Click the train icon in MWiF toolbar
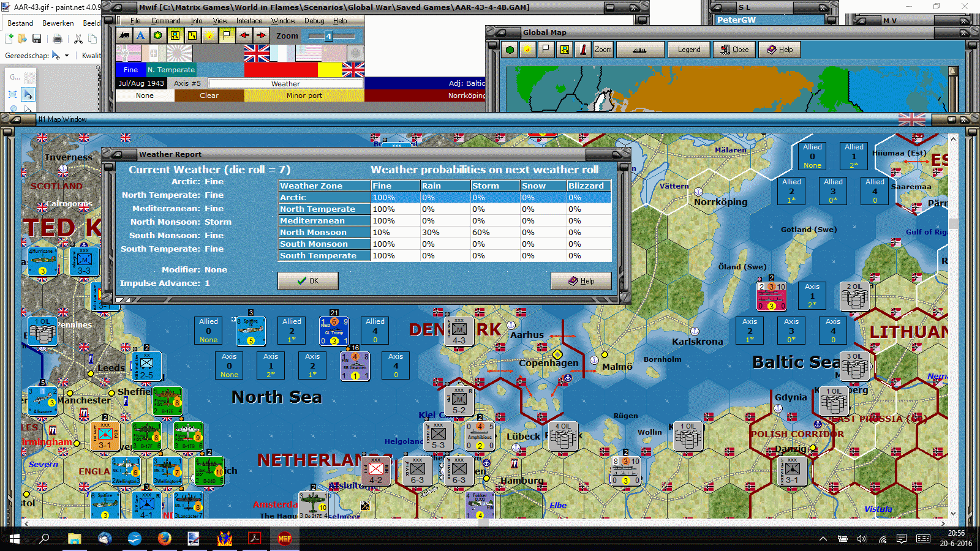 124,36
